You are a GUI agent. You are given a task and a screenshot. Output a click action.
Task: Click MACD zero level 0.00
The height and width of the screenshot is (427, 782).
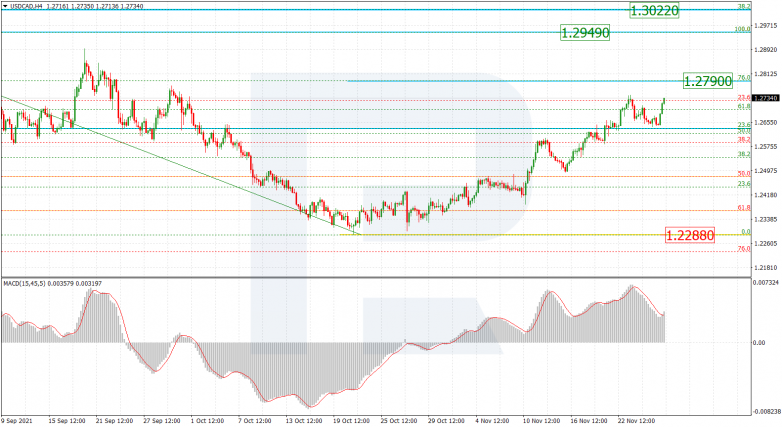click(x=760, y=343)
